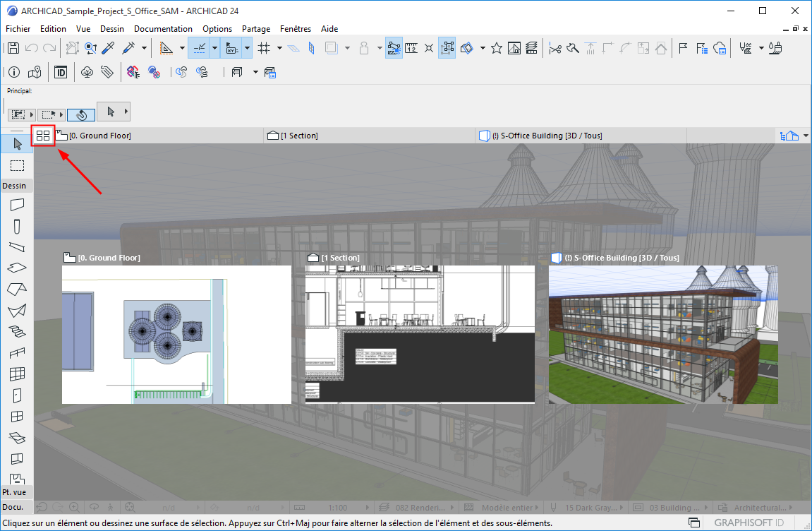Image resolution: width=812 pixels, height=531 pixels.
Task: Toggle the XY cursor snap button
Action: tap(231, 48)
